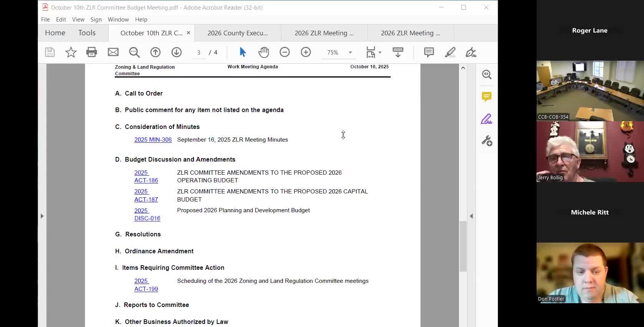Zoom in with the plus icon
Screen dimensions: 644x327
(x=305, y=52)
